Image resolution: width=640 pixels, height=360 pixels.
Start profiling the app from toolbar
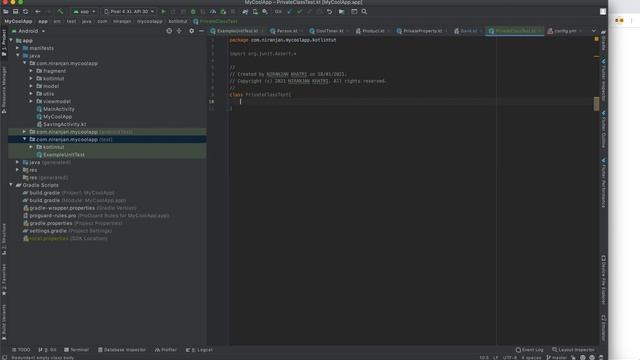click(x=213, y=12)
